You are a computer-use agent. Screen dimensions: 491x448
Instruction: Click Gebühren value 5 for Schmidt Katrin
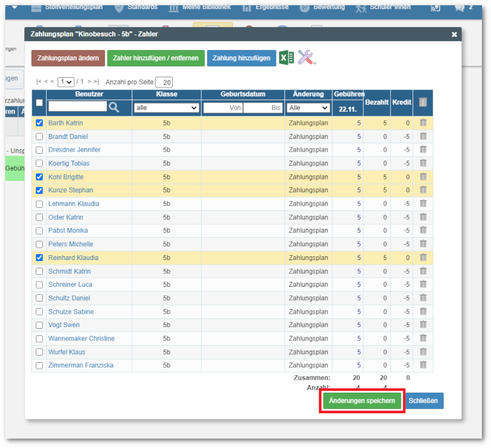point(359,271)
